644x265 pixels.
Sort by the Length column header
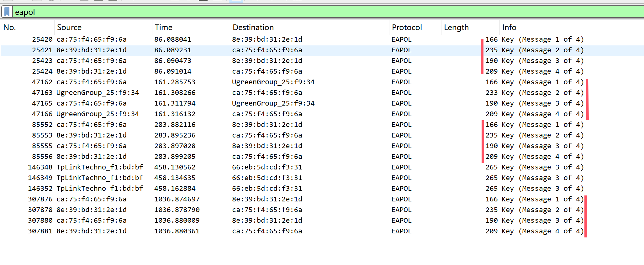(x=470, y=27)
